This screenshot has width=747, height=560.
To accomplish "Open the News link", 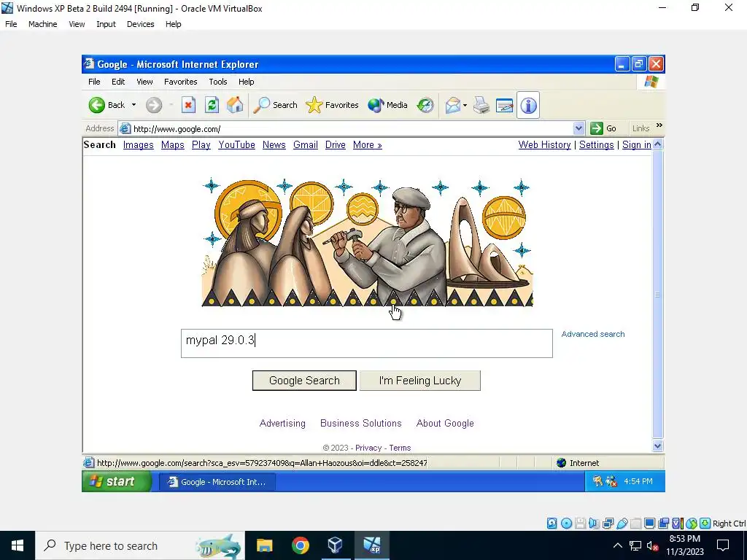I will [274, 145].
